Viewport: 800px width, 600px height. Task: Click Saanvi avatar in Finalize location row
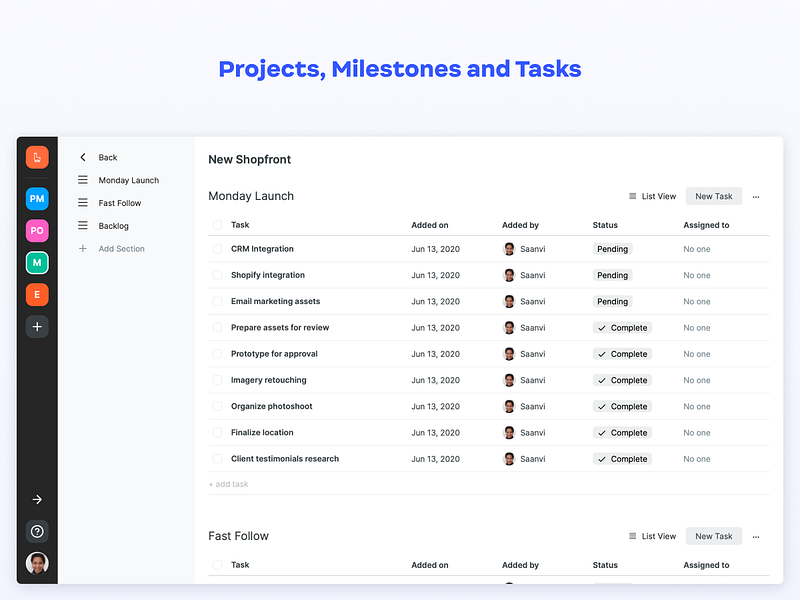coord(509,433)
